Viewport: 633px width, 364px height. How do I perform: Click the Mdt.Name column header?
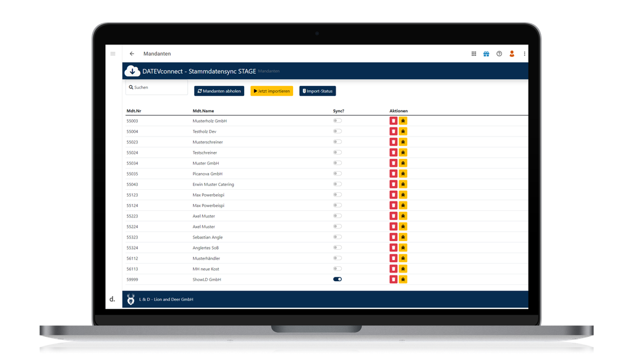(203, 111)
